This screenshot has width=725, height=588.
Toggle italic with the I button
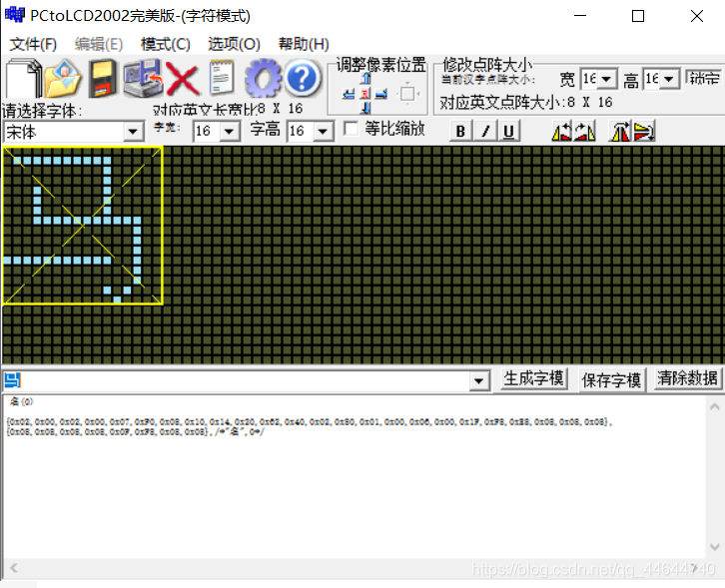[485, 131]
